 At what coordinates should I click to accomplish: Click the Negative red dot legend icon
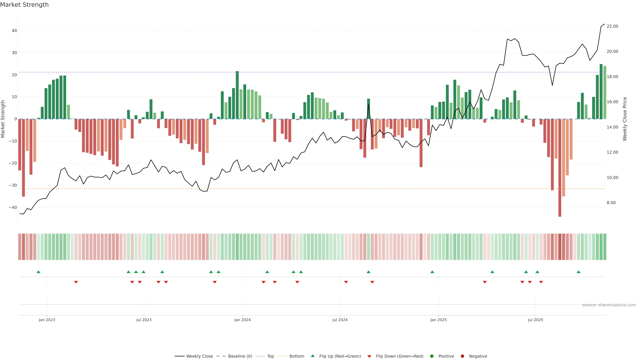point(462,356)
